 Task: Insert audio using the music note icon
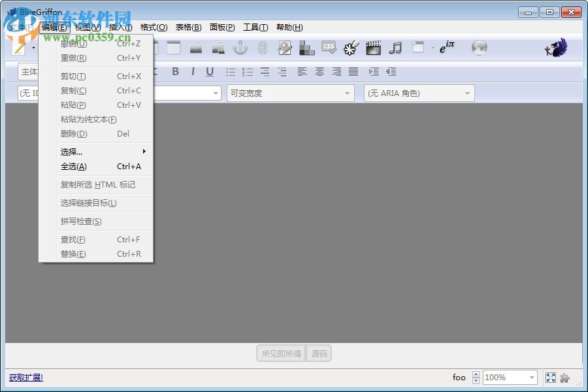click(395, 48)
